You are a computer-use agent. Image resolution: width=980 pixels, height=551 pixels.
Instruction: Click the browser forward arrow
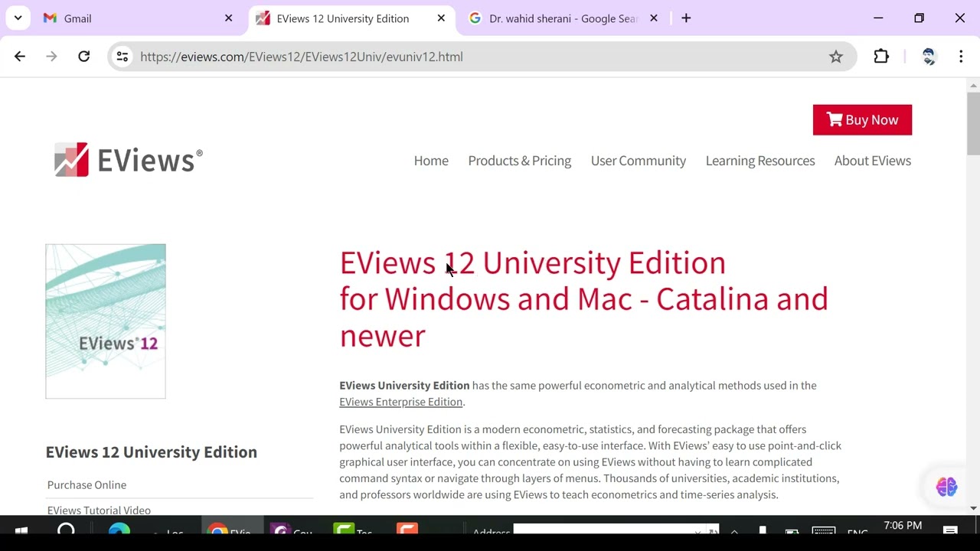[51, 57]
